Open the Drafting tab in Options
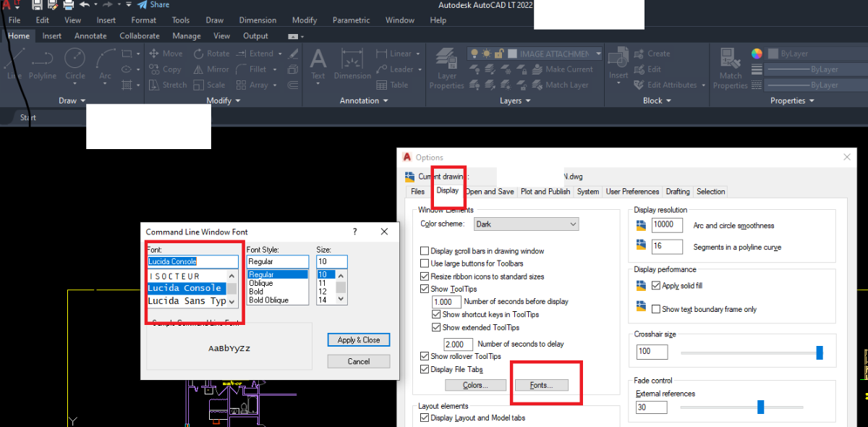868x427 pixels. [x=678, y=192]
